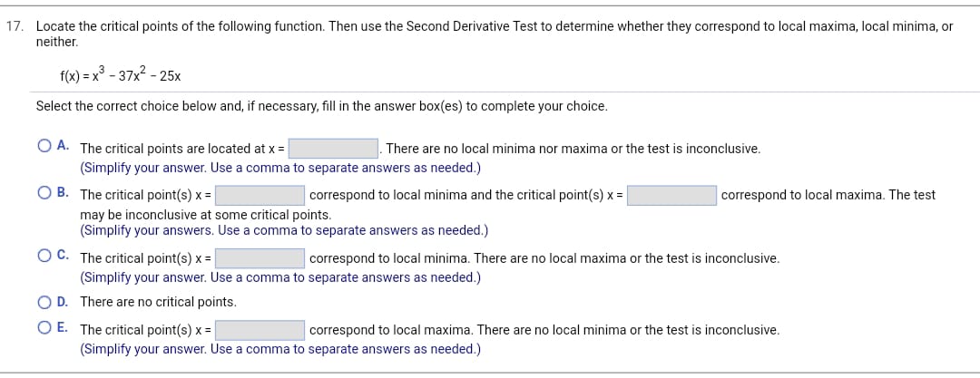Choose option C radio button
Screen dimensions: 980x378
click(44, 257)
